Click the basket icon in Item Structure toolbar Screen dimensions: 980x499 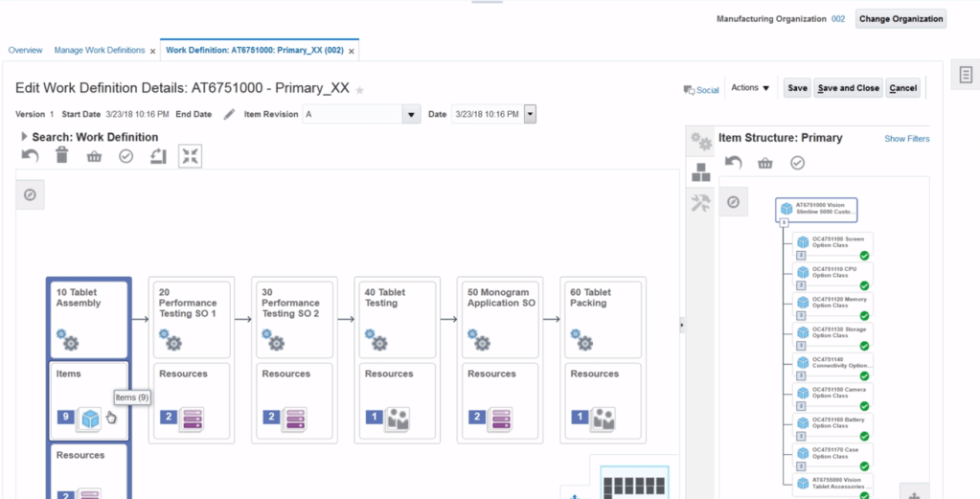(x=764, y=163)
